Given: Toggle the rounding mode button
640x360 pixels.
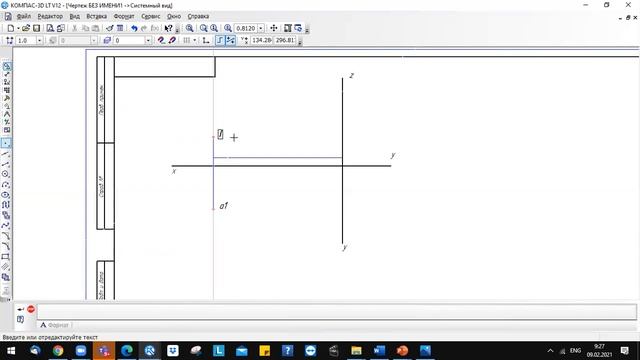Looking at the screenshot, I should 231,40.
